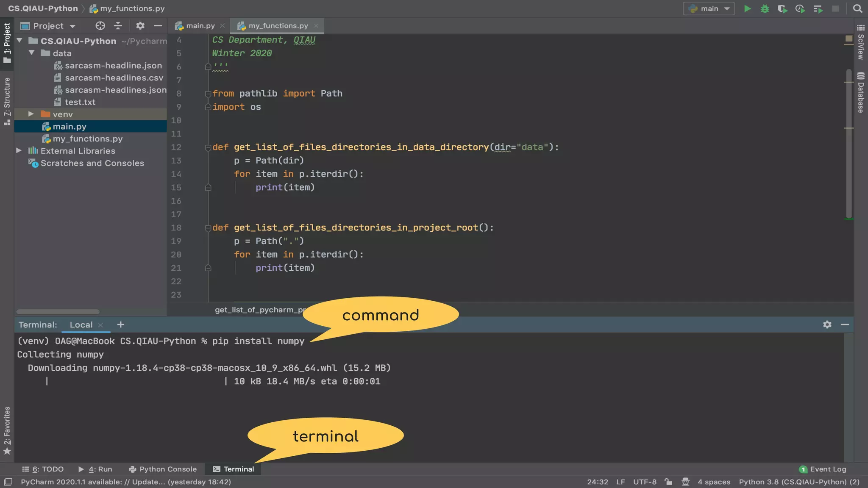Screen dimensions: 868x488
Task: Change the UTF-8 file encoding
Action: [x=645, y=482]
